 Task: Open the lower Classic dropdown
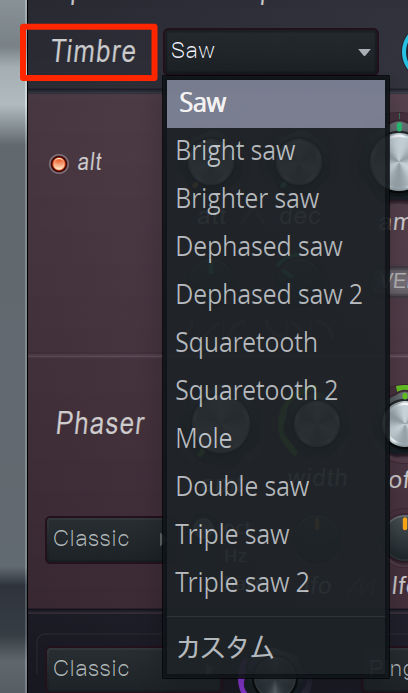click(x=104, y=668)
